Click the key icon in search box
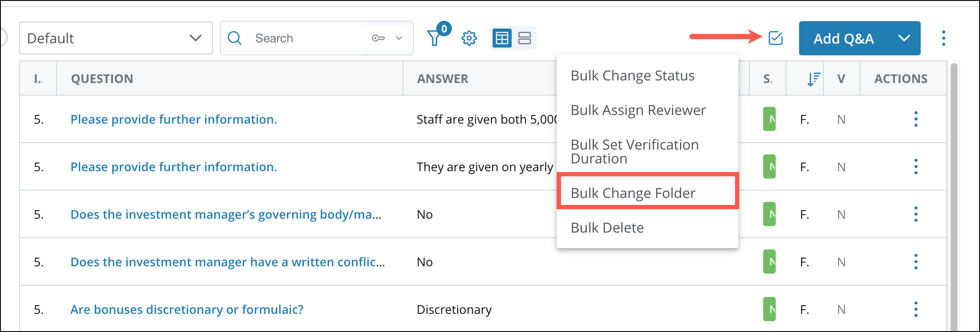This screenshot has height=332, width=980. click(x=378, y=38)
